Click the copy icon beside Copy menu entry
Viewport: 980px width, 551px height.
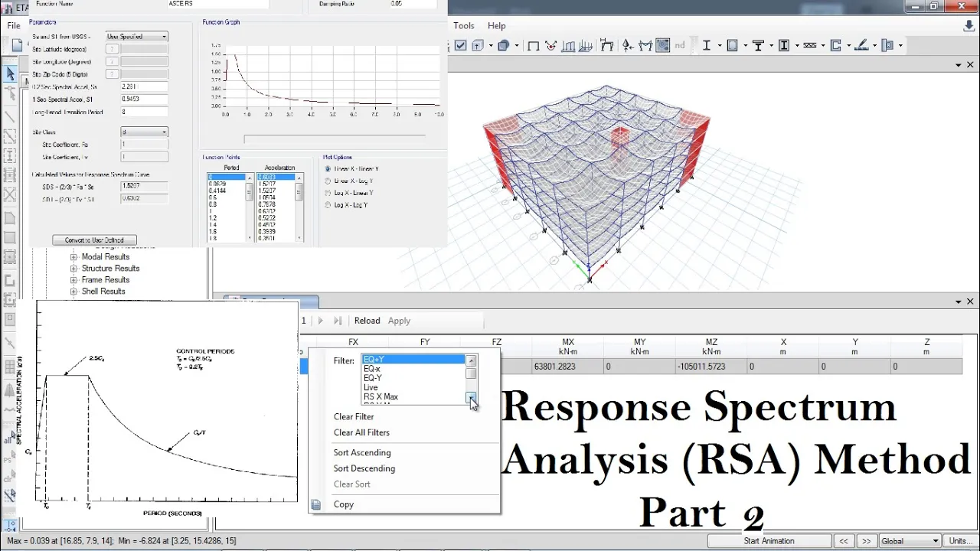[315, 504]
